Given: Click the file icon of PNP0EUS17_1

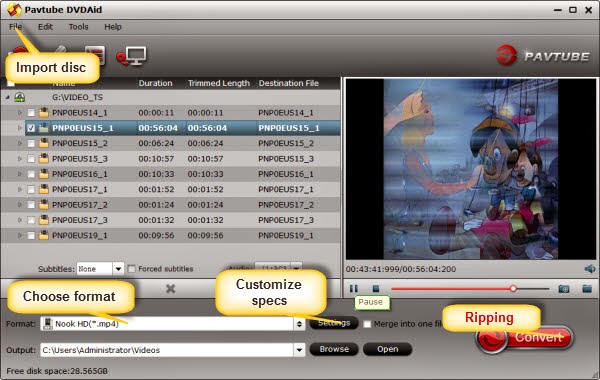Looking at the screenshot, I should (44, 189).
